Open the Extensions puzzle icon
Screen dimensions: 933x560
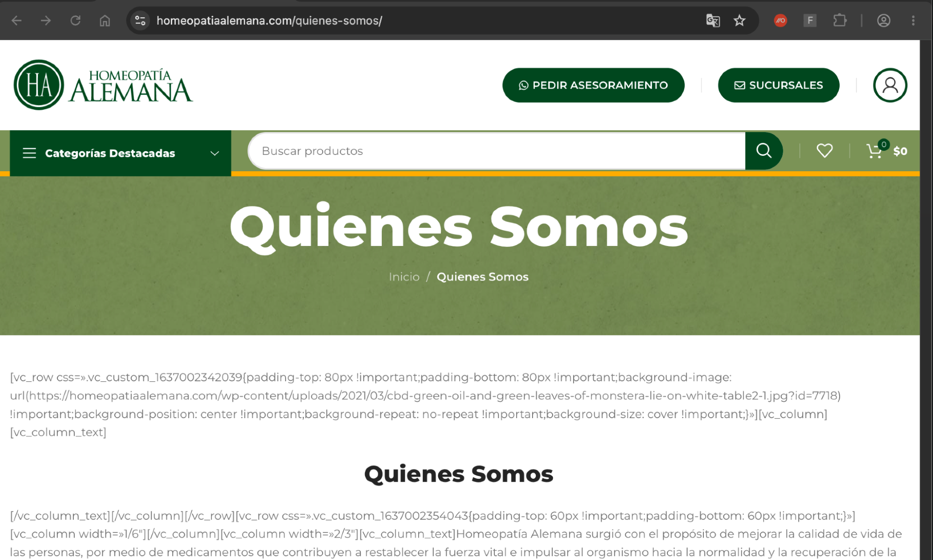[x=840, y=21]
